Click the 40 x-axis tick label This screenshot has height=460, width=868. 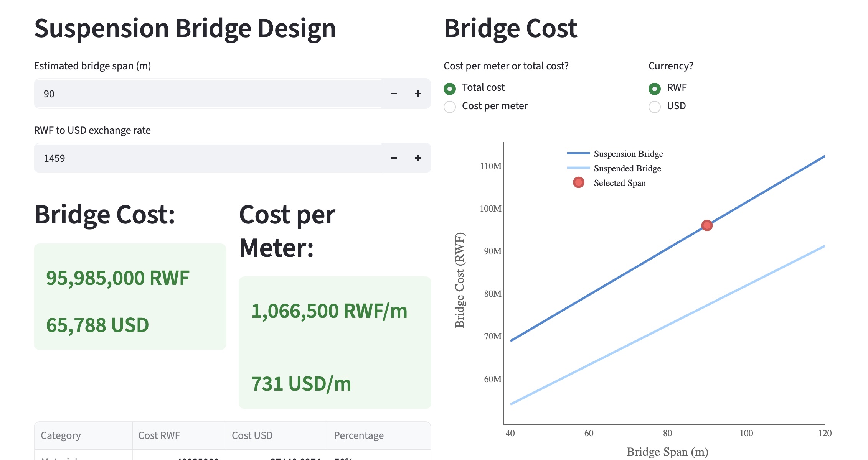click(x=510, y=433)
